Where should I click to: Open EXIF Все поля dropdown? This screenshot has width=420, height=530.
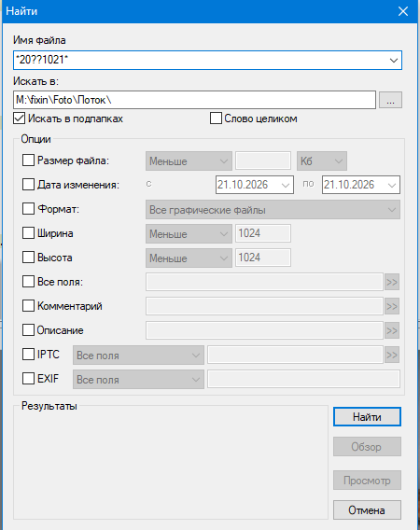(138, 379)
